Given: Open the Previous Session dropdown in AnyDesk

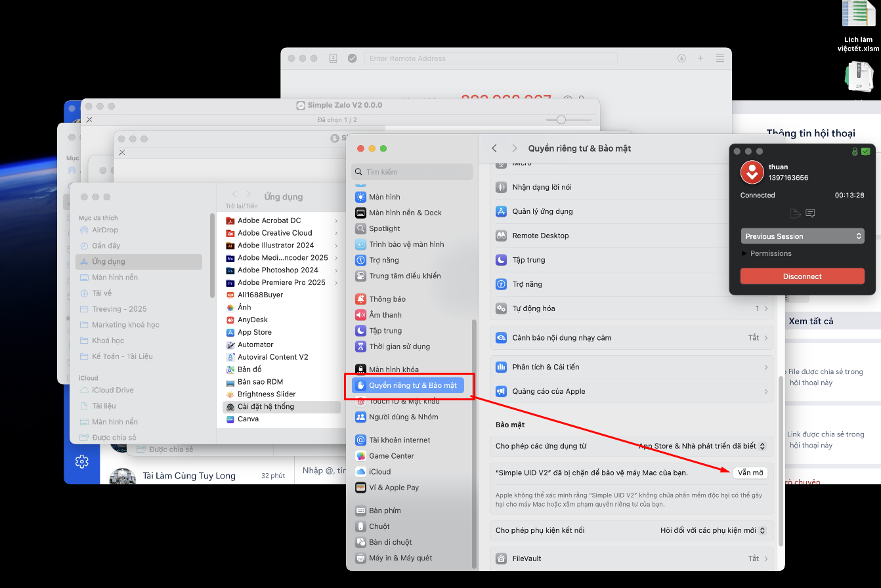Looking at the screenshot, I should click(x=802, y=236).
